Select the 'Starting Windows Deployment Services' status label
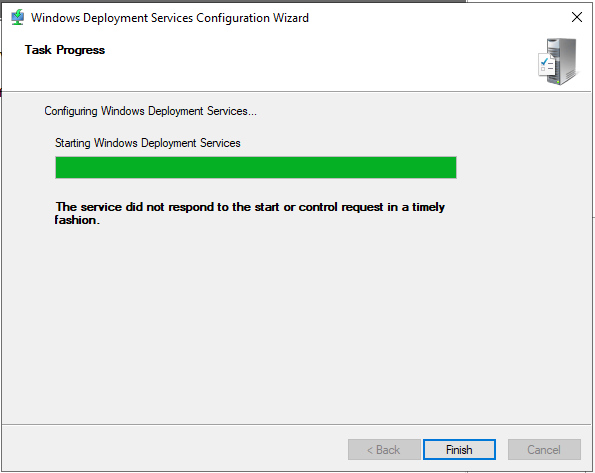This screenshot has width=595, height=473. click(x=148, y=143)
